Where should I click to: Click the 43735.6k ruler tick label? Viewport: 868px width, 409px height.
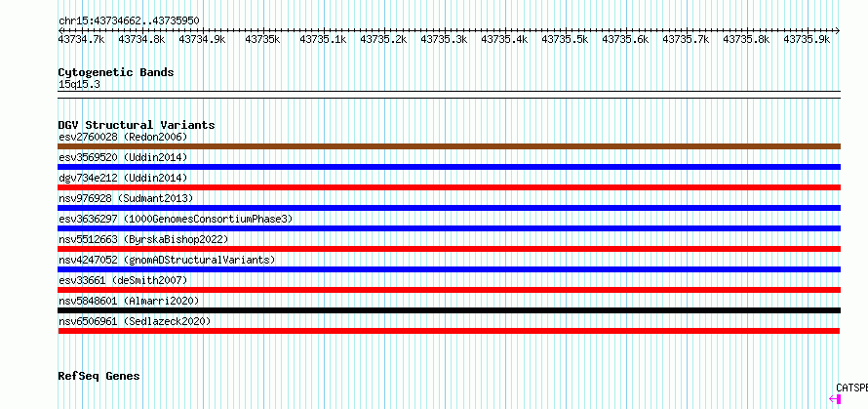pyautogui.click(x=625, y=39)
